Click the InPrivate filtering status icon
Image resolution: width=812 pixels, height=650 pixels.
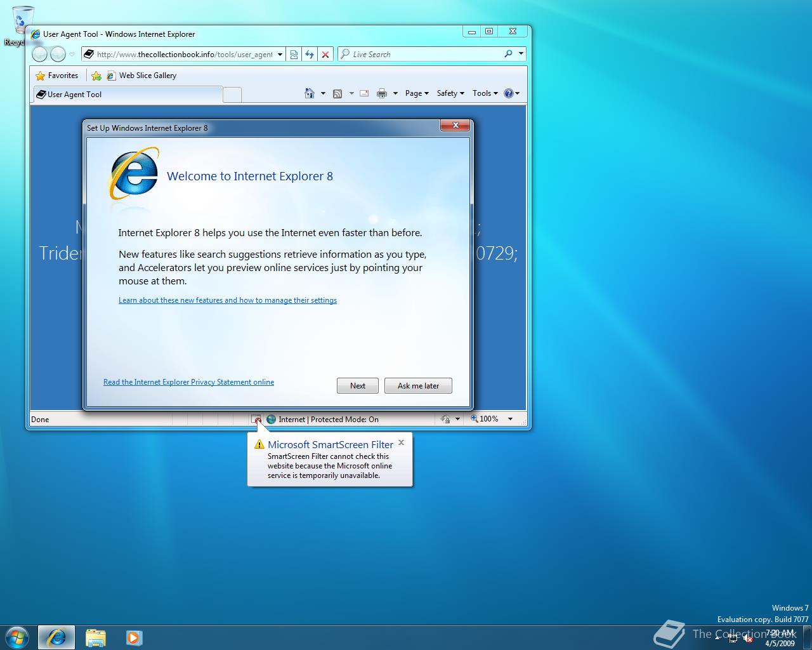pos(446,419)
